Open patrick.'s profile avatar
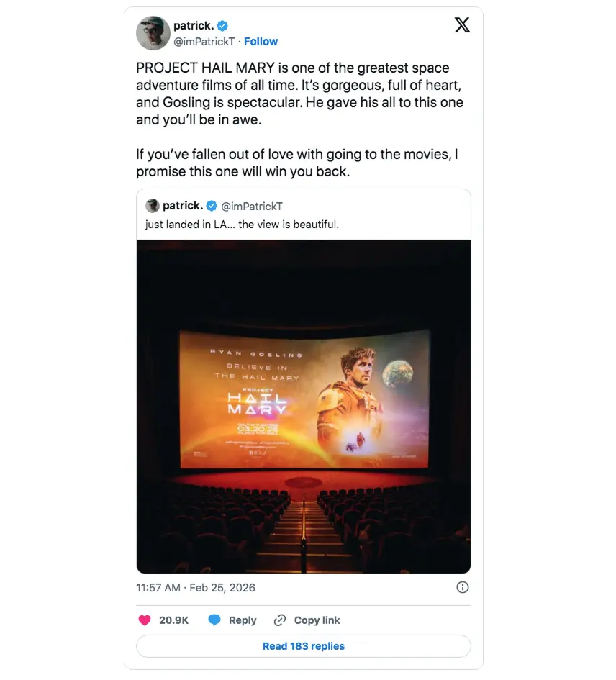The height and width of the screenshot is (680, 616). pyautogui.click(x=153, y=33)
